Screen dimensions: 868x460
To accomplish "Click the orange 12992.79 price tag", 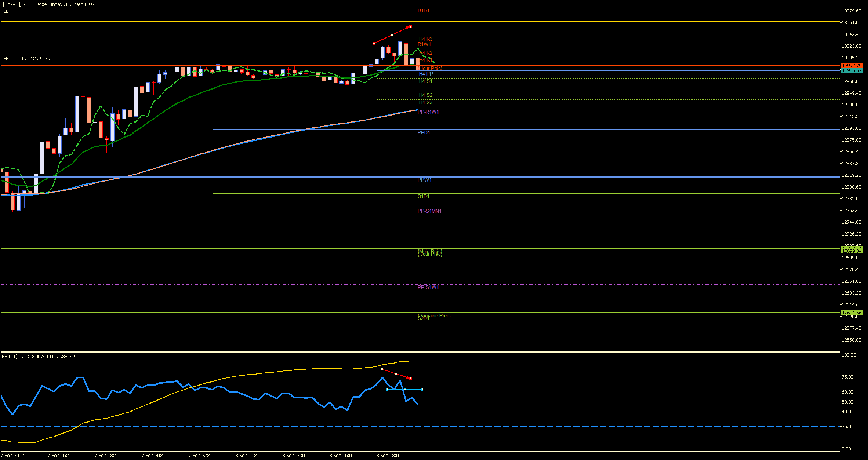I will point(851,66).
